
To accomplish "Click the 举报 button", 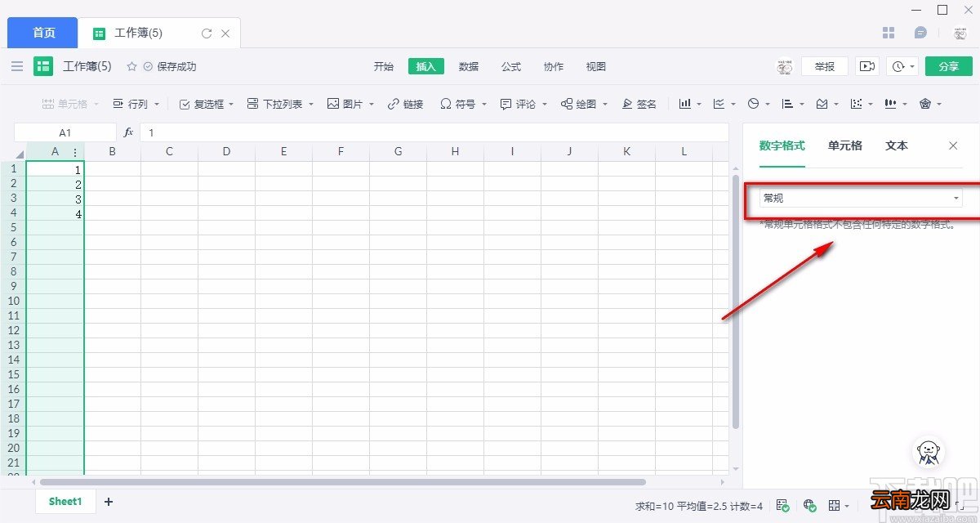I will pos(825,66).
